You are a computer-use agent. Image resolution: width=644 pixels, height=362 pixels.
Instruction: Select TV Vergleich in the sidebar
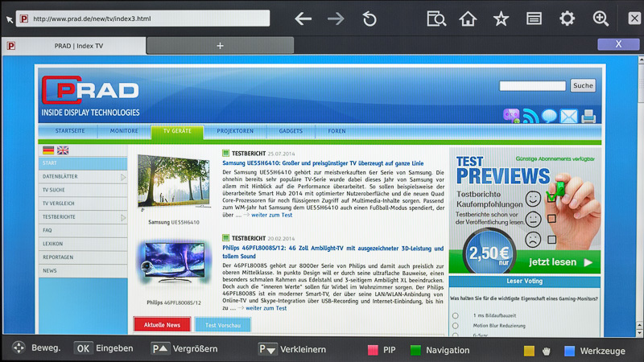click(83, 204)
